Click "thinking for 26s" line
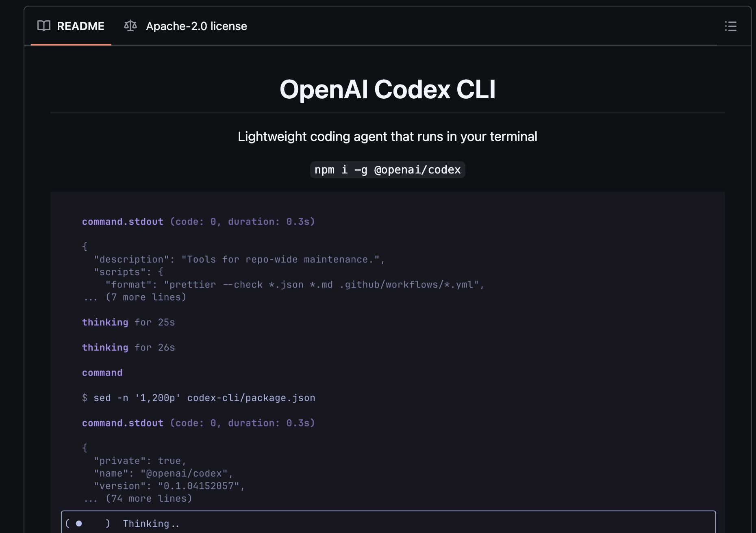The image size is (756, 533). point(128,348)
